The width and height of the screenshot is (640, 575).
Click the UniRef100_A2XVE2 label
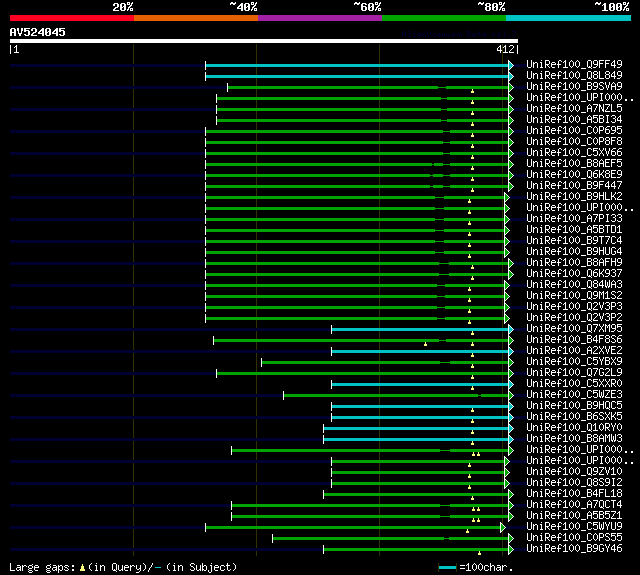[574, 351]
